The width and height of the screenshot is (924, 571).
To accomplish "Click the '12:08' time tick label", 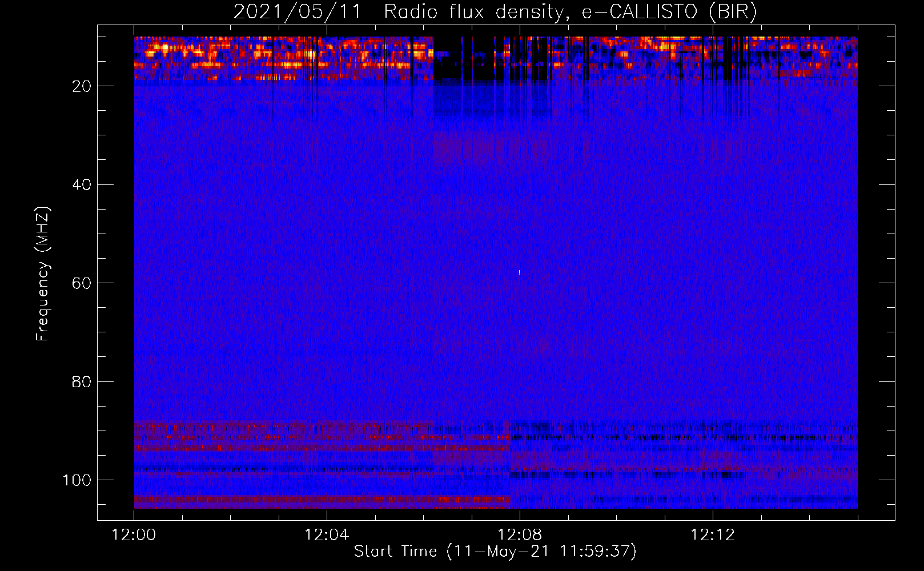I will [520, 535].
